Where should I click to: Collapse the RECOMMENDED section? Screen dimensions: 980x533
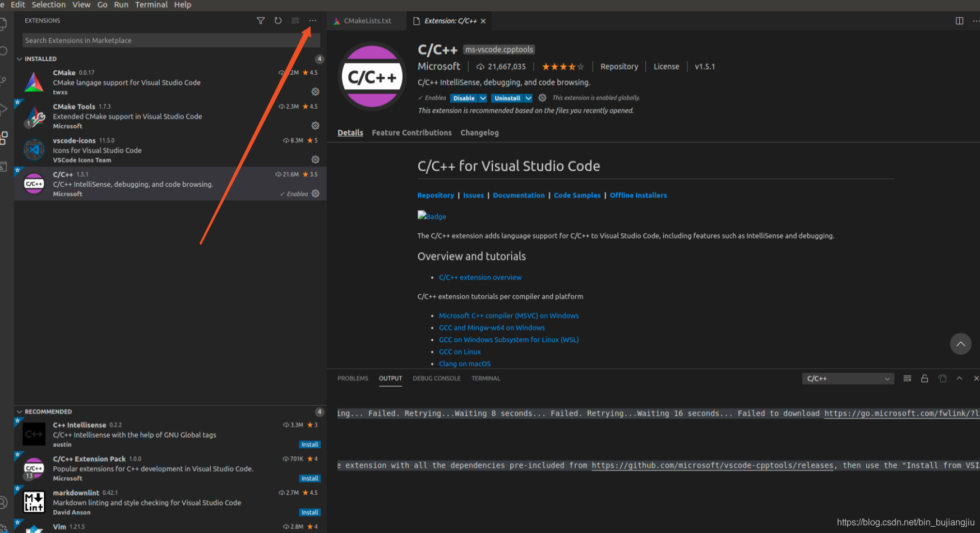click(20, 412)
